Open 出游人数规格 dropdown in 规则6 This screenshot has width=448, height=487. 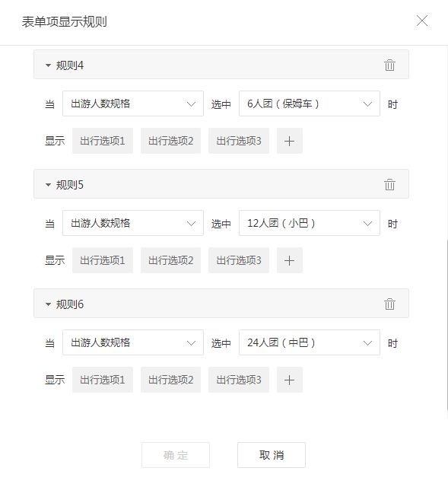tap(133, 342)
